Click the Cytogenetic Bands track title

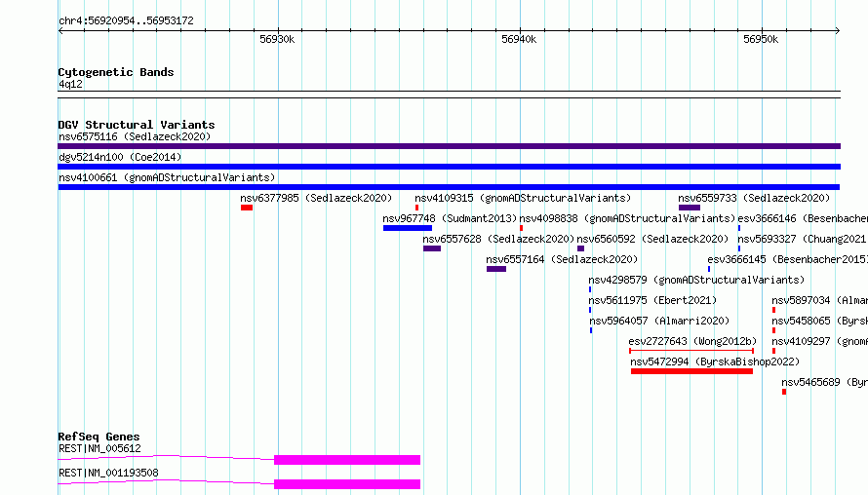coord(116,72)
